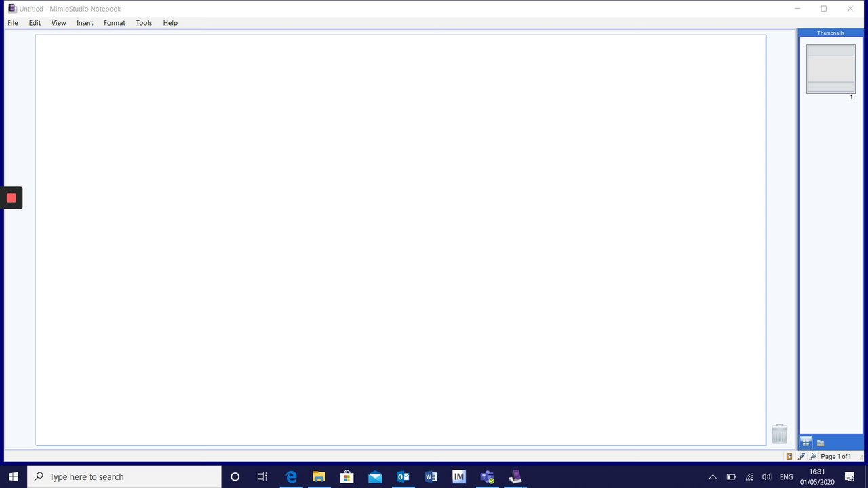Open the View menu
This screenshot has height=488, width=868.
click(x=58, y=23)
